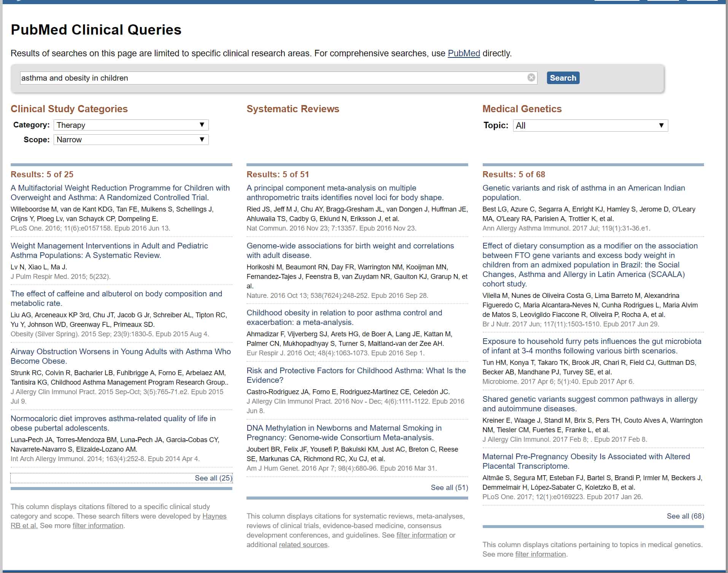The image size is (728, 573).
Task: Open the Category dropdown showing Therapy
Action: point(131,125)
